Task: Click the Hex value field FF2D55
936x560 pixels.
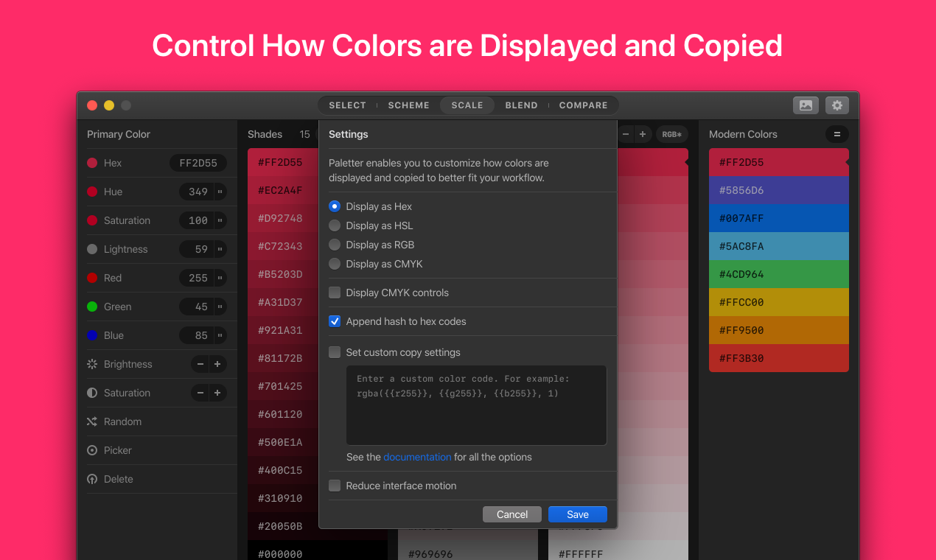Action: tap(198, 163)
